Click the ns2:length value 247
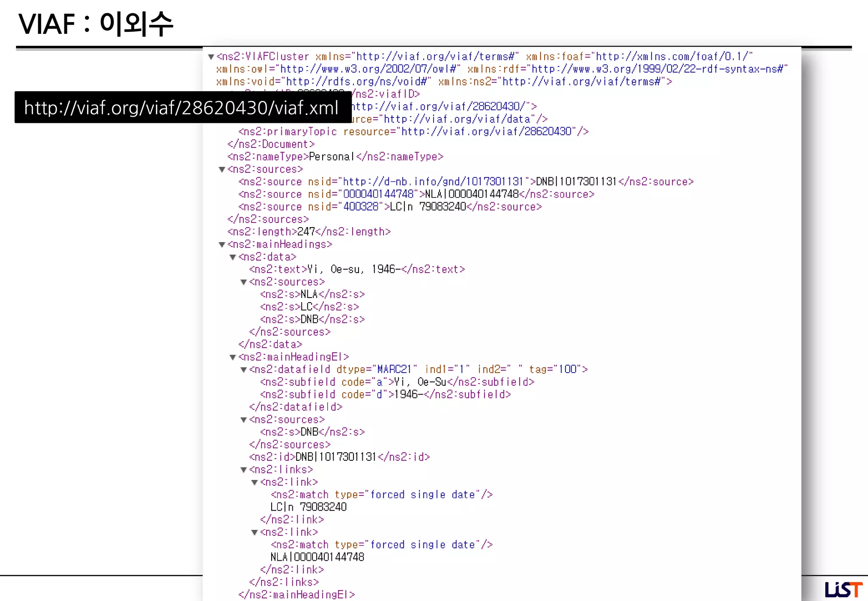This screenshot has width=868, height=601. coord(306,232)
